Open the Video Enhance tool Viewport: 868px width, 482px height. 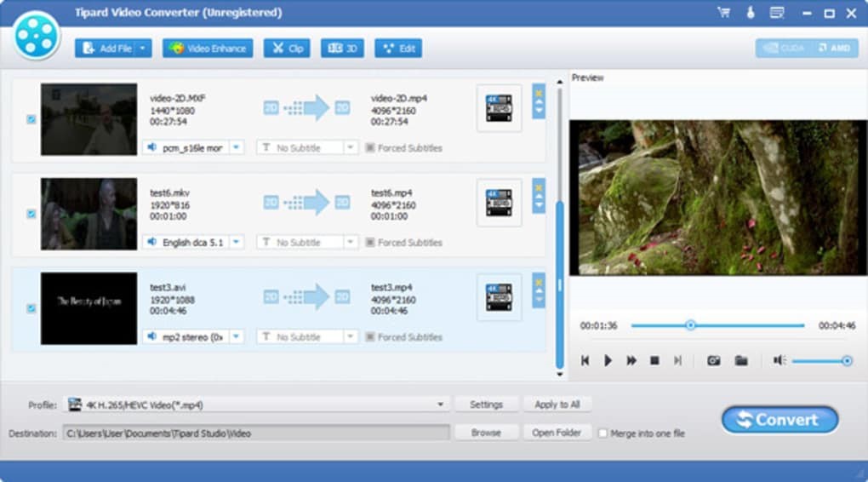pyautogui.click(x=208, y=49)
